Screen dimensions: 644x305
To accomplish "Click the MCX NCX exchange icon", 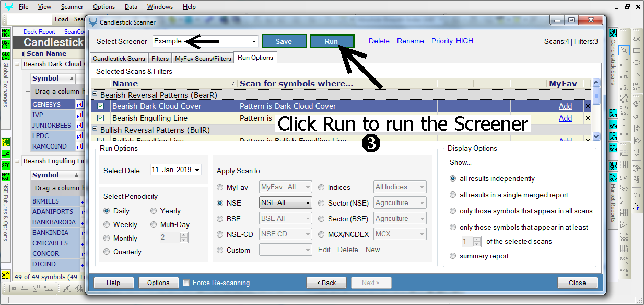I will pyautogui.click(x=6, y=33).
